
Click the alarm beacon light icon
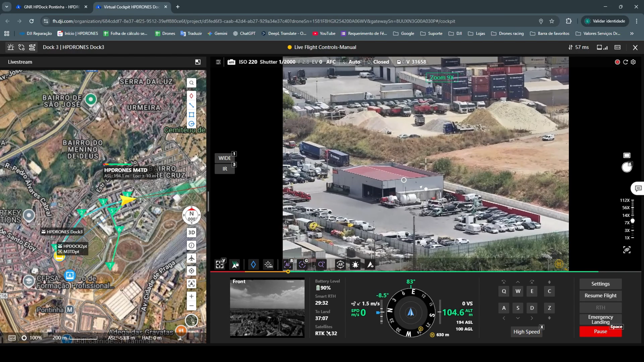click(355, 264)
